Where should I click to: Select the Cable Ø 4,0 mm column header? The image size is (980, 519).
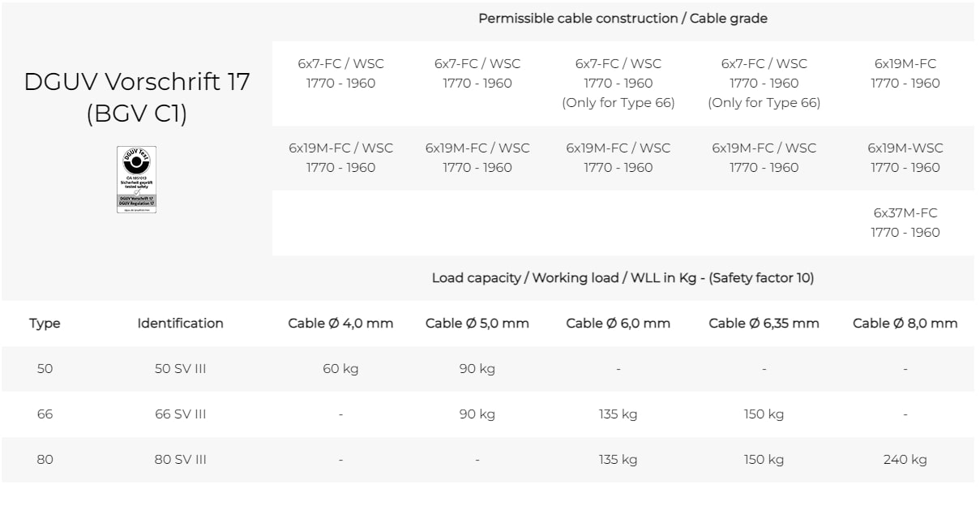coord(340,324)
